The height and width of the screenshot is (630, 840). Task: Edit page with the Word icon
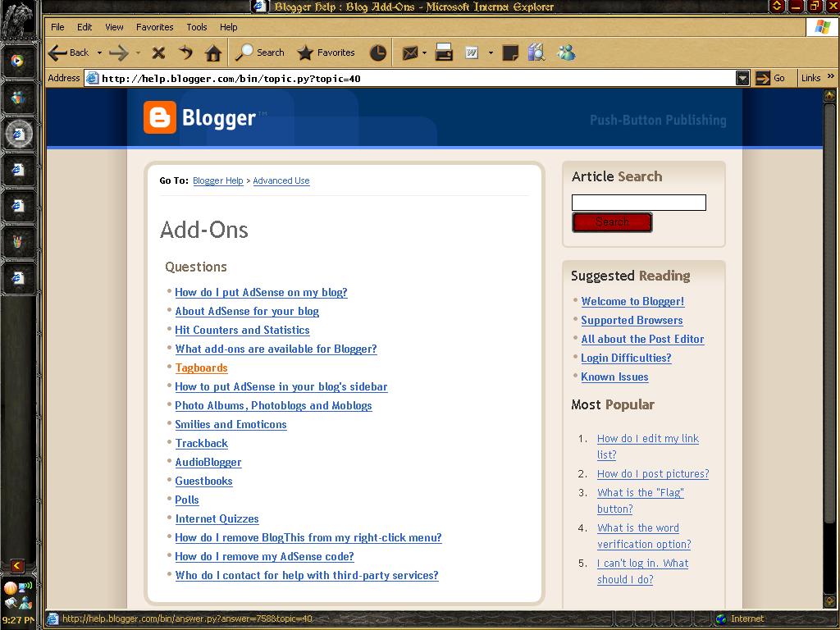[472, 52]
